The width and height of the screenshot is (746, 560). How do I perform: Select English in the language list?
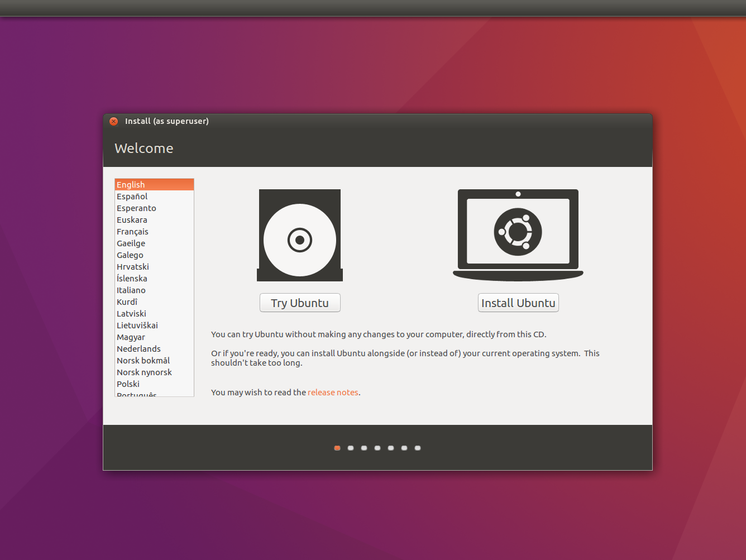[154, 185]
